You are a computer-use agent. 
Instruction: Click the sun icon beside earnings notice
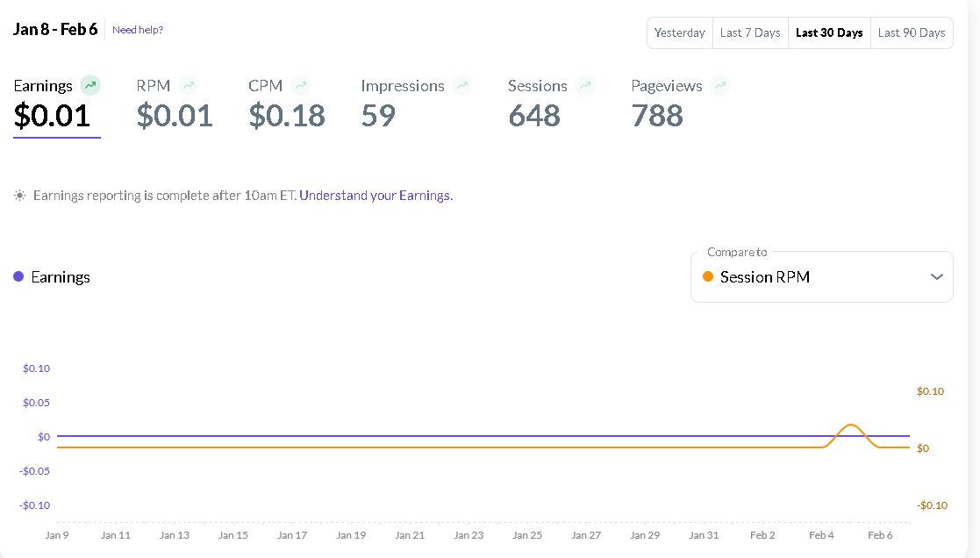(x=19, y=196)
